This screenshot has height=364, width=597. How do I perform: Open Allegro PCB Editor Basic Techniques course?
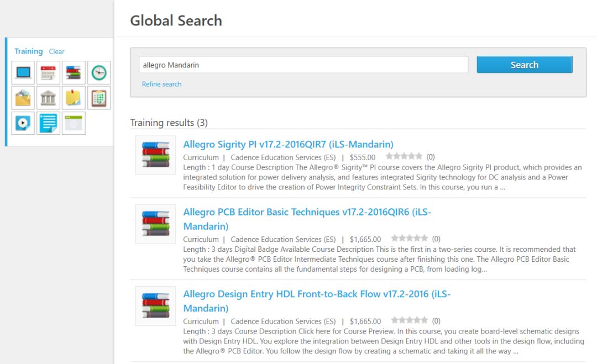tap(307, 219)
